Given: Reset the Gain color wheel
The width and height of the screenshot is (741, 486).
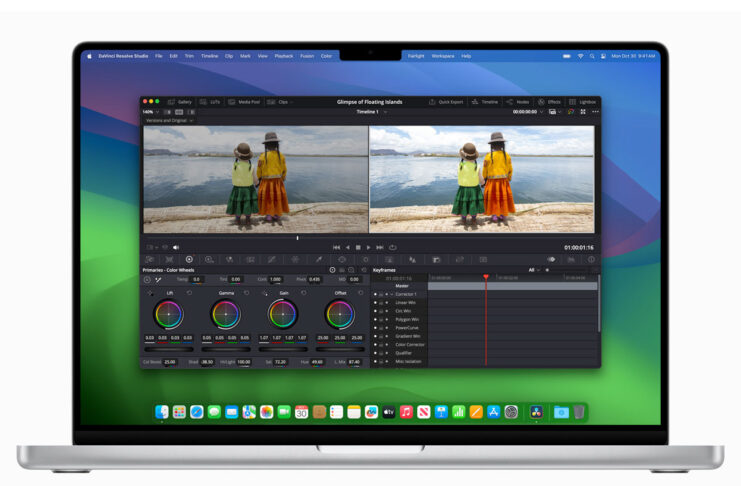Looking at the screenshot, I should click(x=303, y=293).
